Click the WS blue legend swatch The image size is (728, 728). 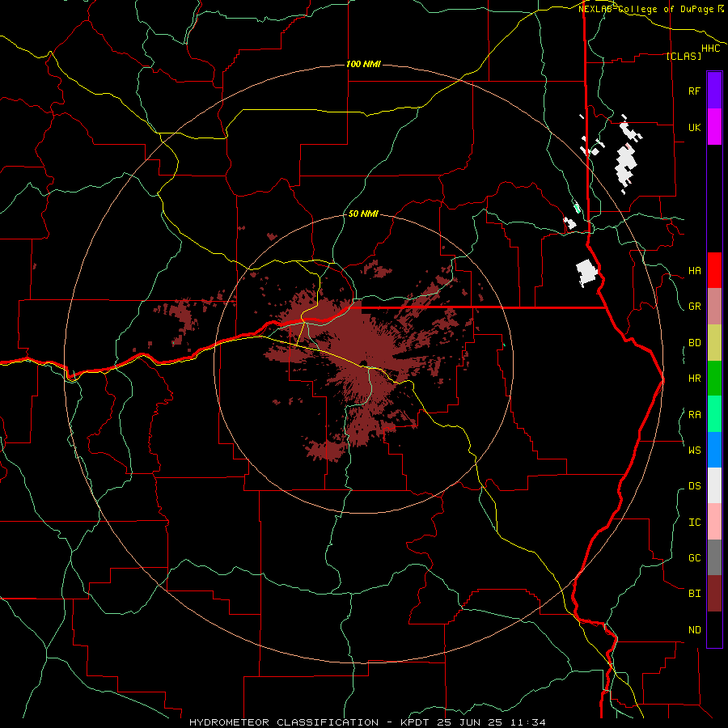click(x=714, y=450)
